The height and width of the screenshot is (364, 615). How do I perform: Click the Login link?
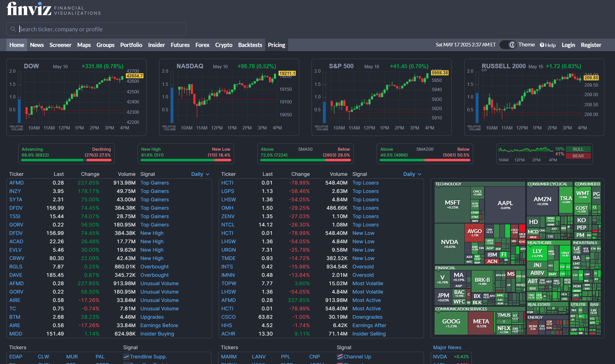coord(568,45)
